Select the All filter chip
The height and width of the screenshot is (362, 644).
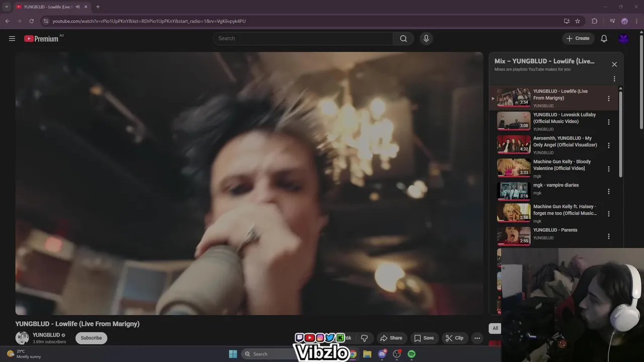point(495,328)
